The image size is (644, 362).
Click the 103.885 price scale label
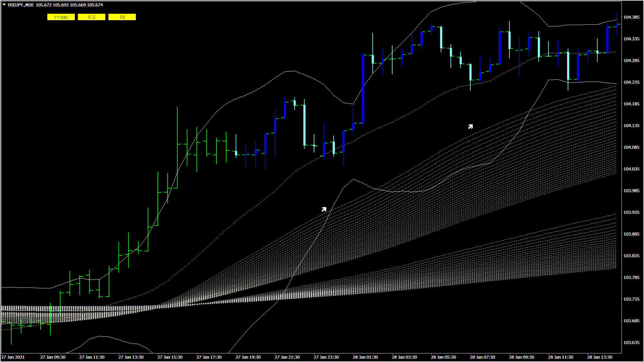631,234
